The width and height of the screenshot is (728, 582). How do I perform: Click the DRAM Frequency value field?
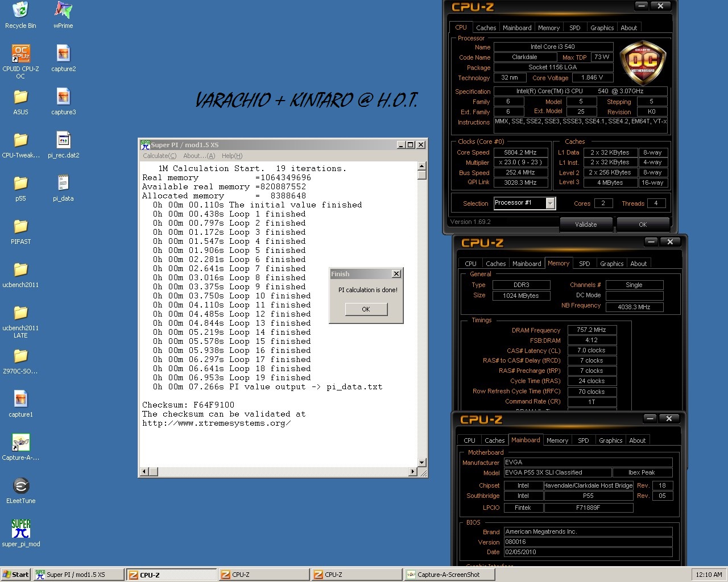[x=591, y=330]
